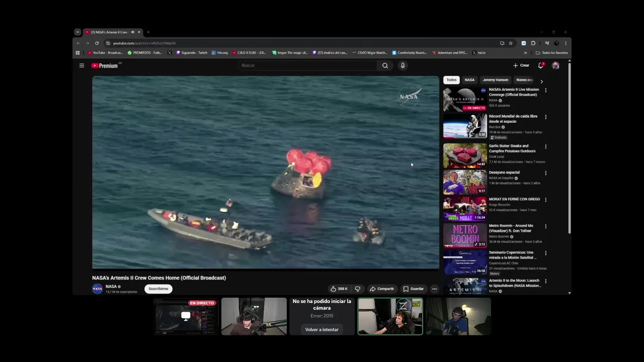
Task: Focus the Buscar search field
Action: point(308,65)
